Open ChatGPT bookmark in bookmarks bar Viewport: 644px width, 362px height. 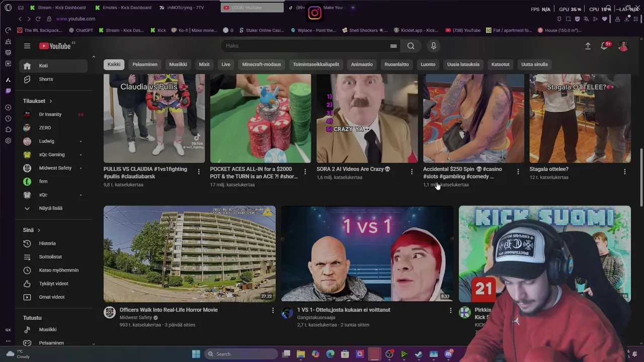[x=80, y=30]
